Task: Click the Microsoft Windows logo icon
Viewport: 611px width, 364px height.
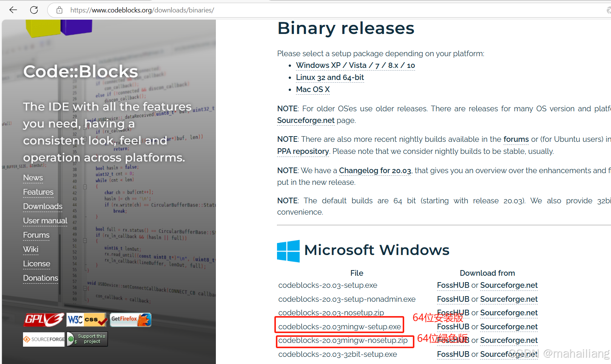Action: click(288, 251)
